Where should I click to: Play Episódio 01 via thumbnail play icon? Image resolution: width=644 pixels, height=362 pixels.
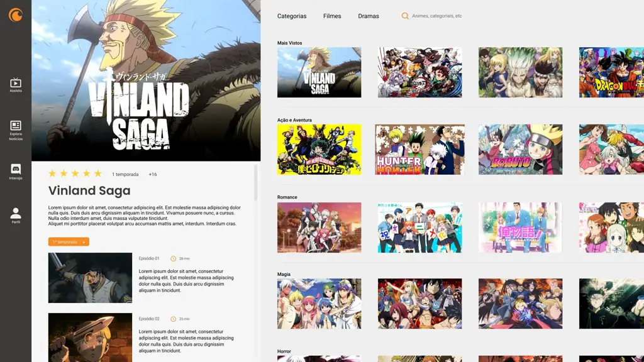click(90, 278)
